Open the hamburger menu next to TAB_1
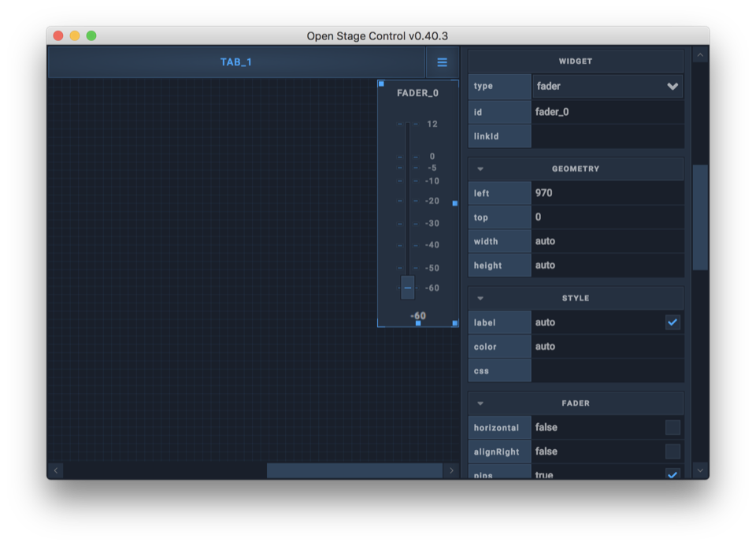 (442, 62)
